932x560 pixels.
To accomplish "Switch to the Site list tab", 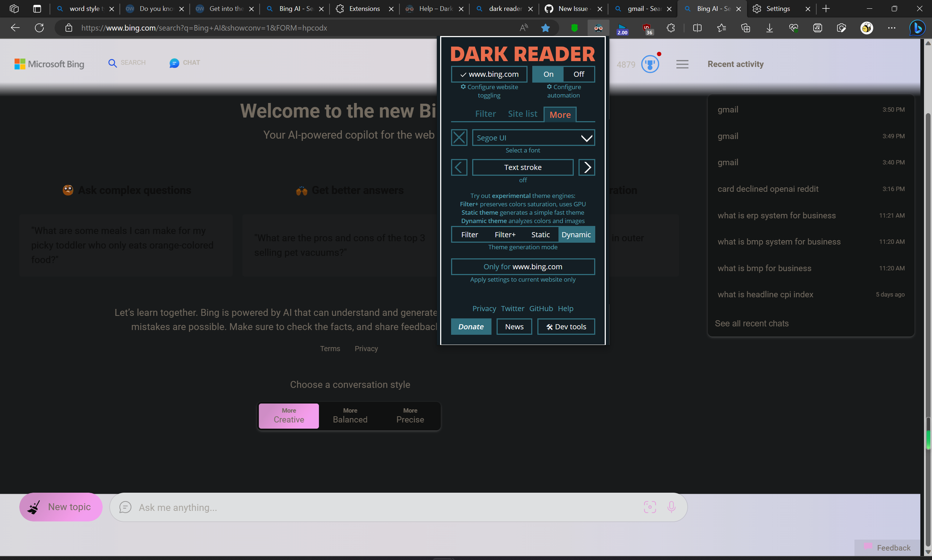I will tap(522, 114).
